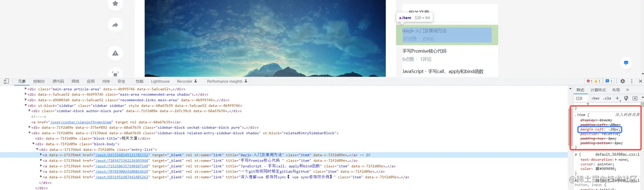Open default.56f00ac.css:1 source link

tap(617, 155)
